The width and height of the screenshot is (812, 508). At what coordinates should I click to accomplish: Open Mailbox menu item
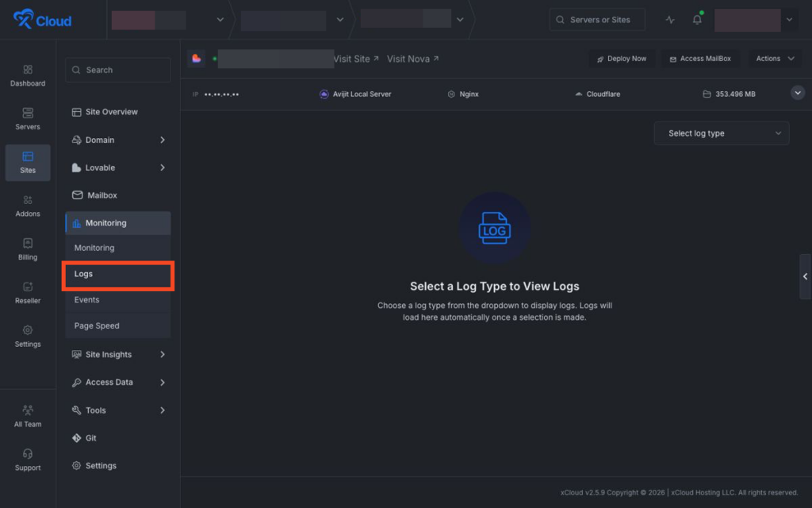(118, 195)
